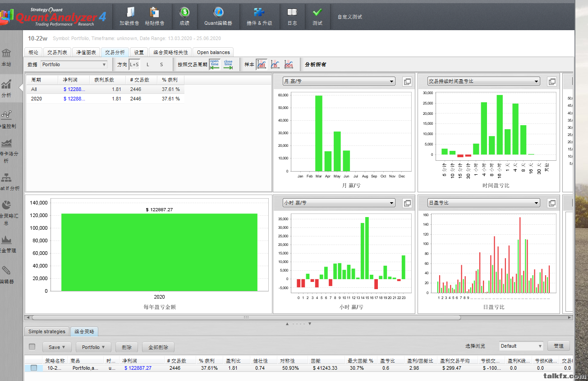This screenshot has height=381, width=588.
Task: Open the 交易持续时间盈亏比 chart dropdown
Action: click(x=483, y=82)
